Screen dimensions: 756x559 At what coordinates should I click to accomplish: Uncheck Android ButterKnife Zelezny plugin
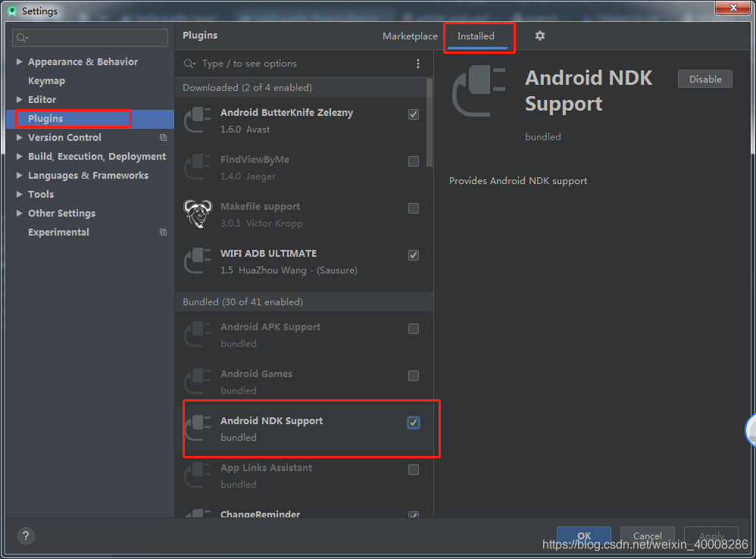click(x=413, y=114)
